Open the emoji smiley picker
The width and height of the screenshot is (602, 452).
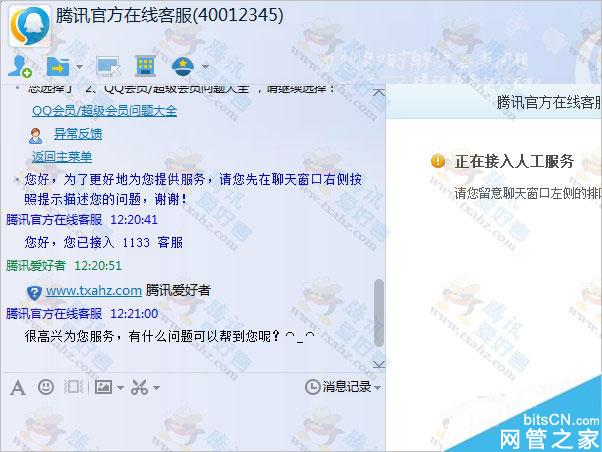pos(46,387)
